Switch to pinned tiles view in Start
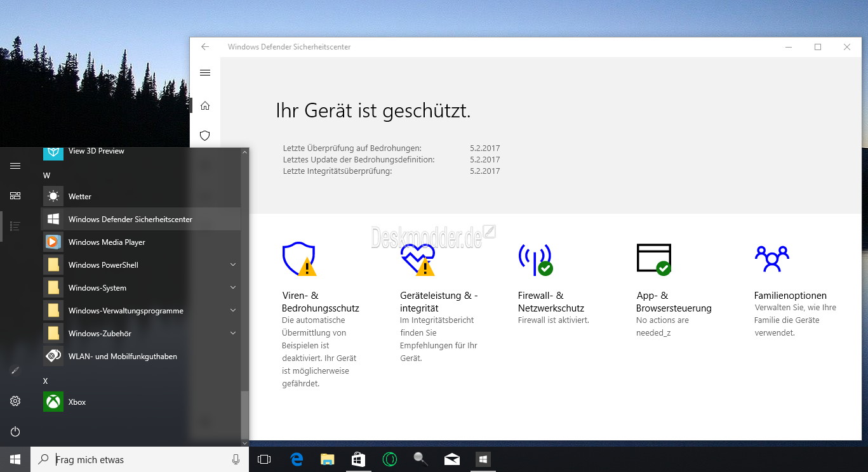Screen dimensions: 868x472 coord(15,195)
